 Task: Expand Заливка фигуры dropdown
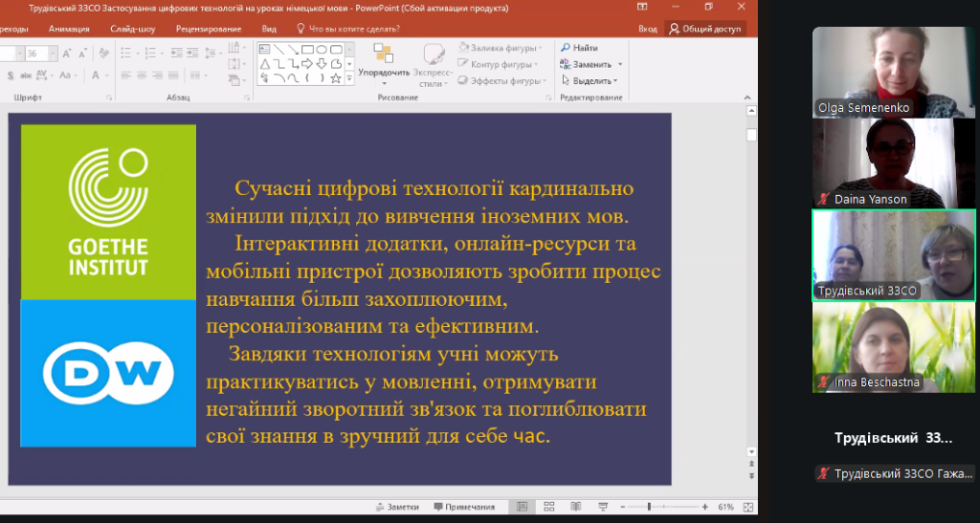[x=540, y=48]
